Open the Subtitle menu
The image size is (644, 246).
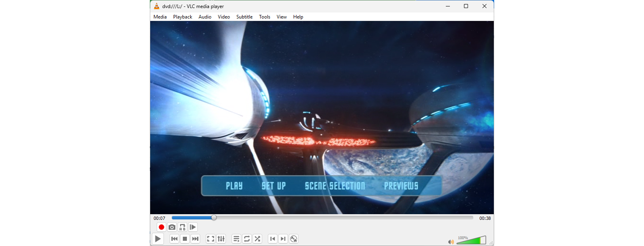click(x=244, y=17)
